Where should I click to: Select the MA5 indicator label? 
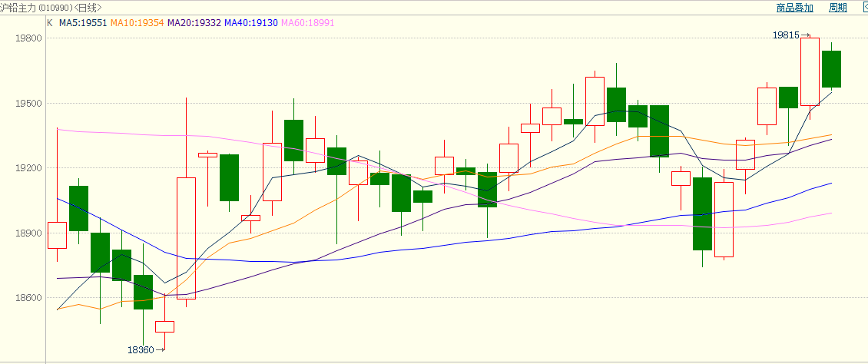click(x=83, y=23)
